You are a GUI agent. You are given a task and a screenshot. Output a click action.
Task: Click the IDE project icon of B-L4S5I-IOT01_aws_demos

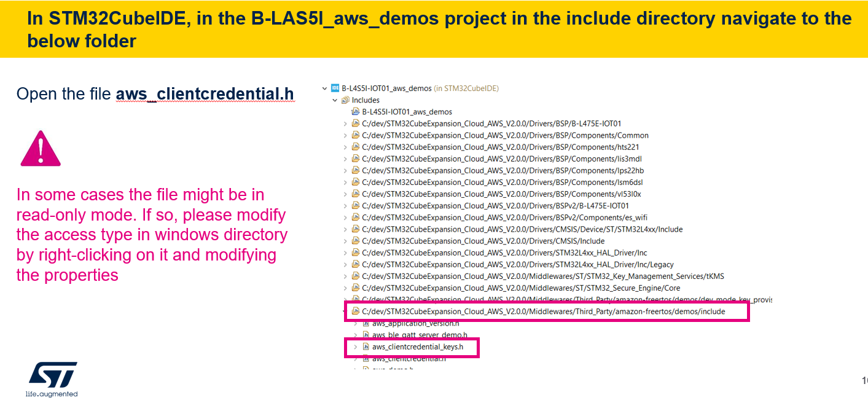pyautogui.click(x=335, y=88)
